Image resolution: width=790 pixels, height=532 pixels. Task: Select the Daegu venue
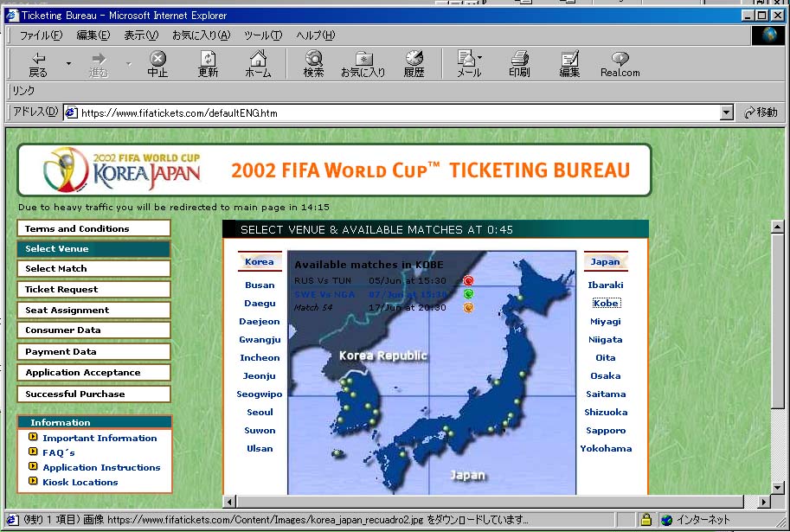tap(260, 303)
